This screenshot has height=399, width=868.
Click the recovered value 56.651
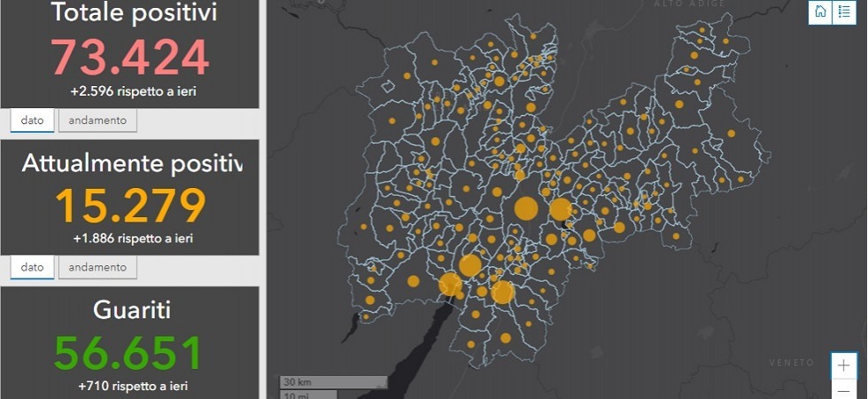(x=128, y=353)
